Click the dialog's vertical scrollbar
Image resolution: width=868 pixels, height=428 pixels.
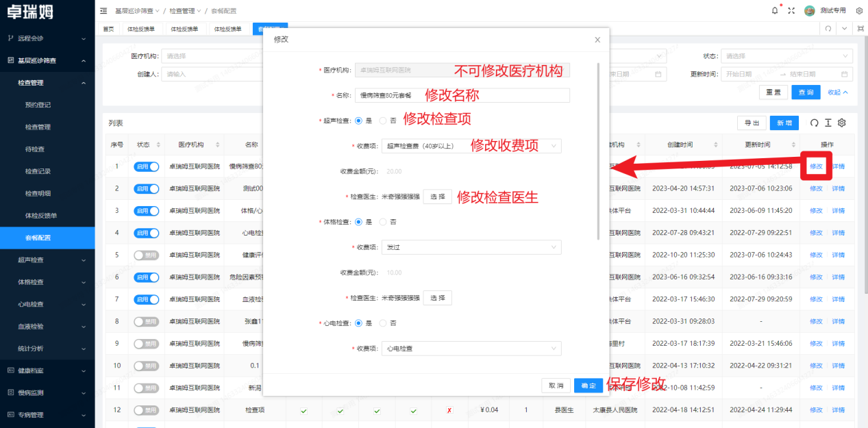click(599, 151)
